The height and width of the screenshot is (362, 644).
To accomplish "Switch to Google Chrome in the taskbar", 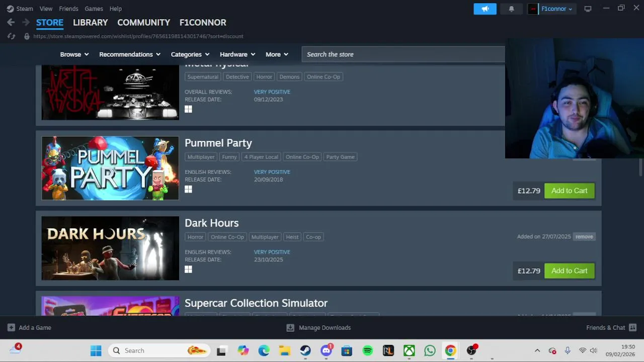I will pyautogui.click(x=450, y=350).
